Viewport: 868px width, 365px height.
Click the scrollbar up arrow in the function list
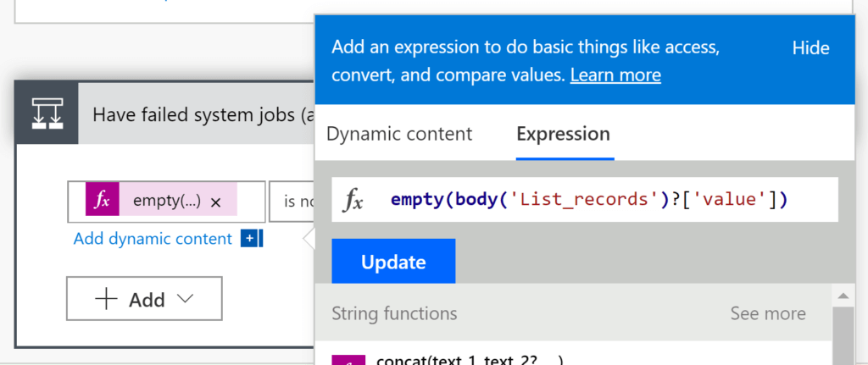(843, 296)
